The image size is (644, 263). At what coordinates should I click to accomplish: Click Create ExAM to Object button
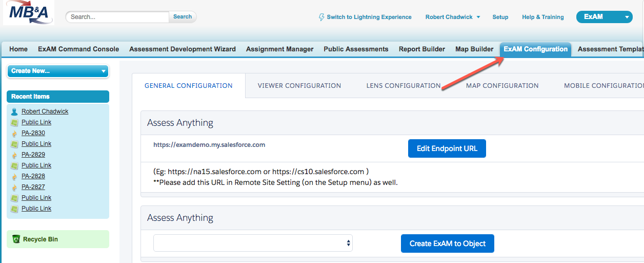pyautogui.click(x=448, y=243)
